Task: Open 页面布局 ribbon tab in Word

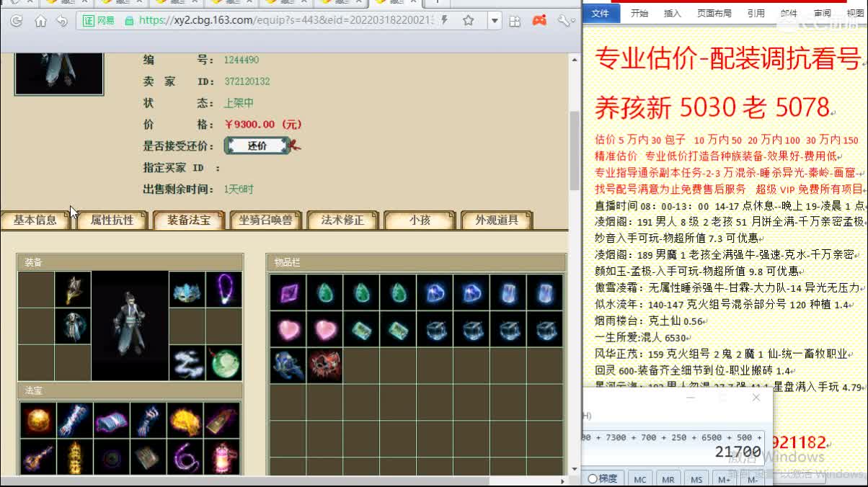Action: click(x=714, y=13)
